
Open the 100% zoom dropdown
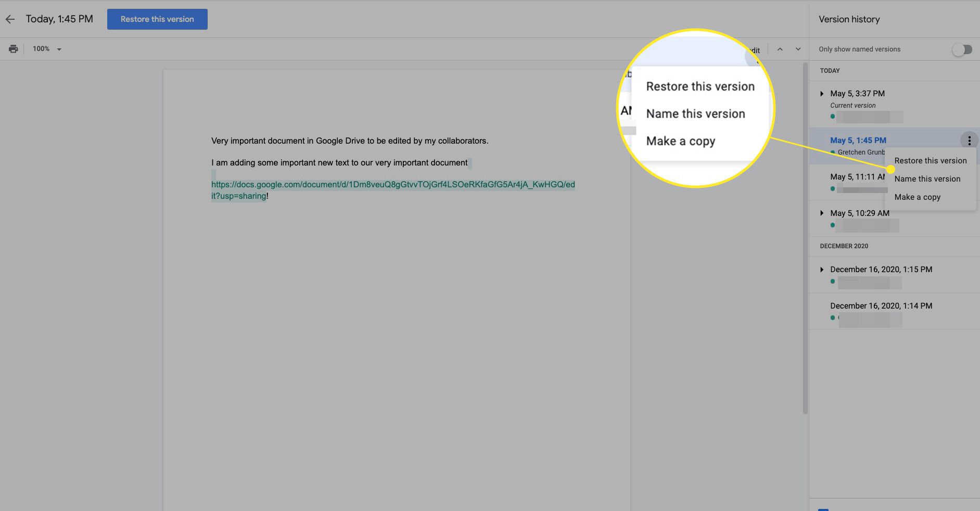point(47,49)
